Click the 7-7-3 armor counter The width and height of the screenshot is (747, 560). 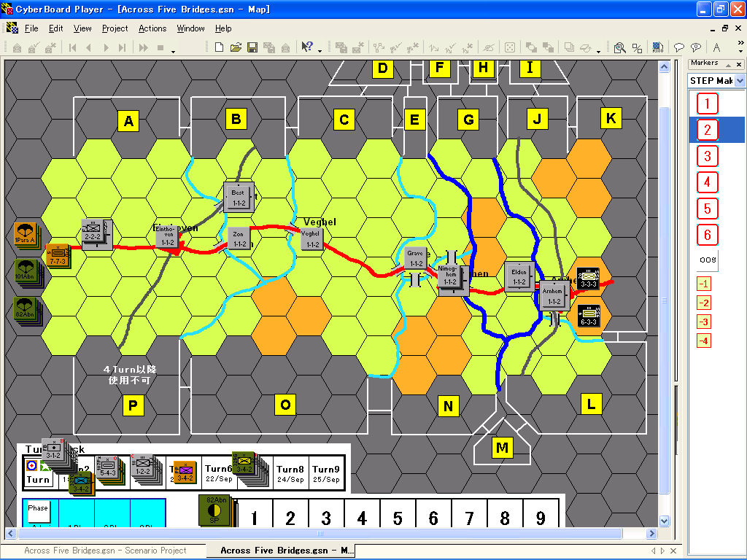pos(58,256)
